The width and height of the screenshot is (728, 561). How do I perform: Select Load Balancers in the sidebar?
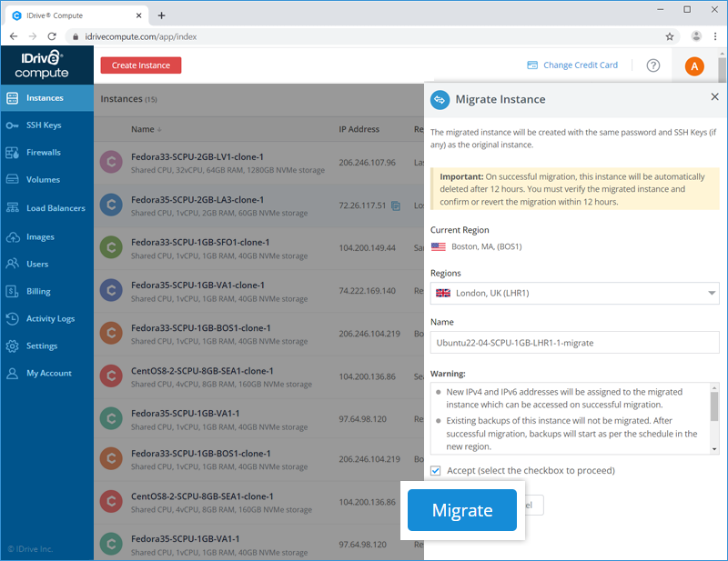(55, 208)
